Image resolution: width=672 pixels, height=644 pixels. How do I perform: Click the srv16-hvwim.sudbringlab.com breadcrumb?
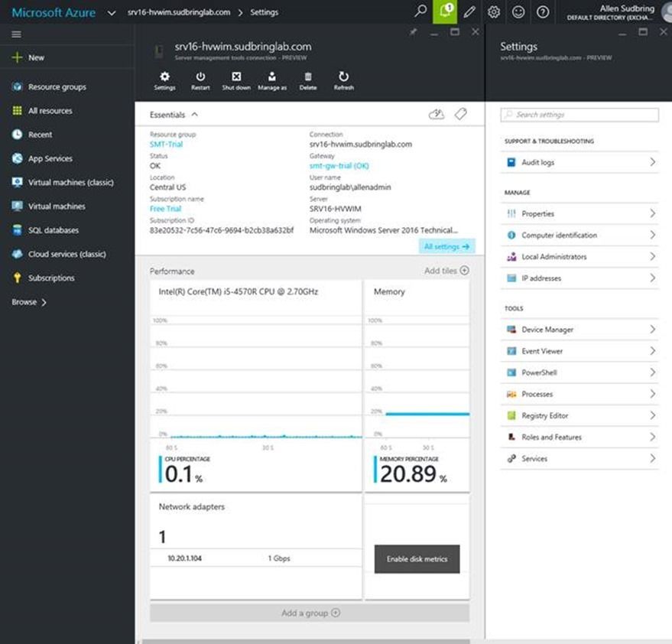(x=179, y=12)
